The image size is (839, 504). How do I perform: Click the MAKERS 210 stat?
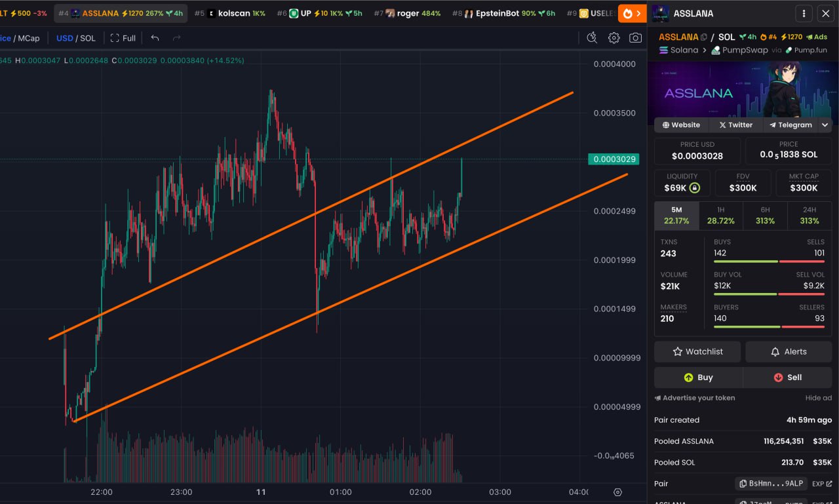click(x=674, y=313)
